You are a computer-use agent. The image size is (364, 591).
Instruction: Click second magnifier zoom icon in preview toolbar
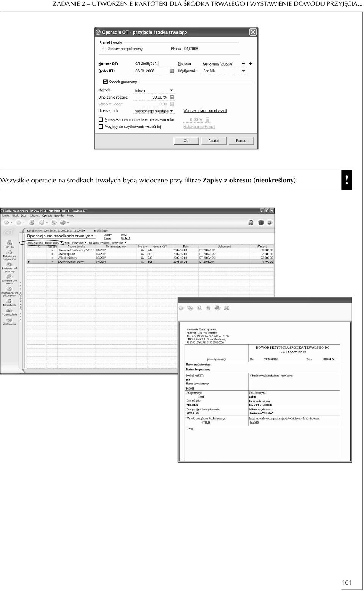208,308
